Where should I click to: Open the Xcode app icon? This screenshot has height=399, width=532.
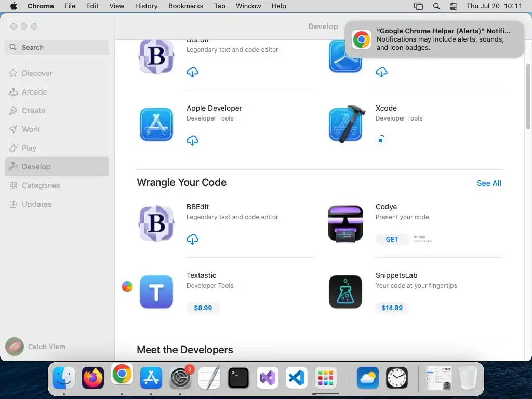pos(347,124)
